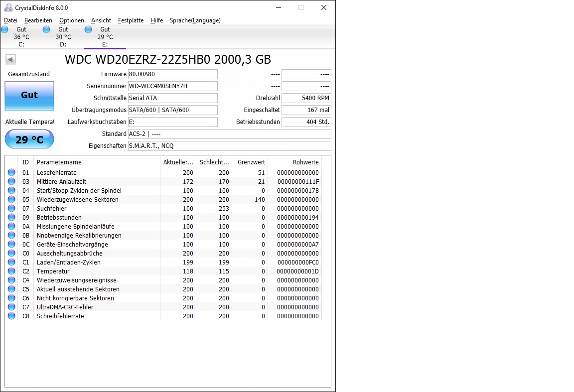This screenshot has height=392, width=574.
Task: Click status icon next to Wiederzuweisungsereignisse
Action: click(x=12, y=280)
